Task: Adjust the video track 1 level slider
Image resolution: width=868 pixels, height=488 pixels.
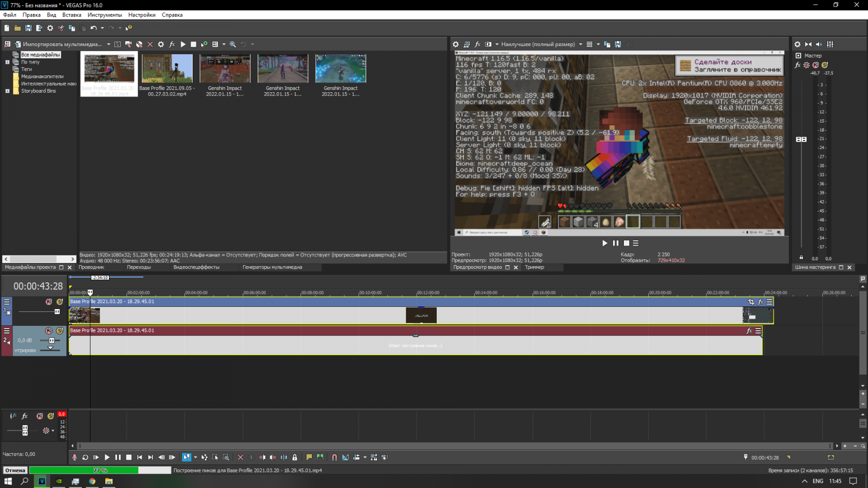Action: (x=57, y=312)
